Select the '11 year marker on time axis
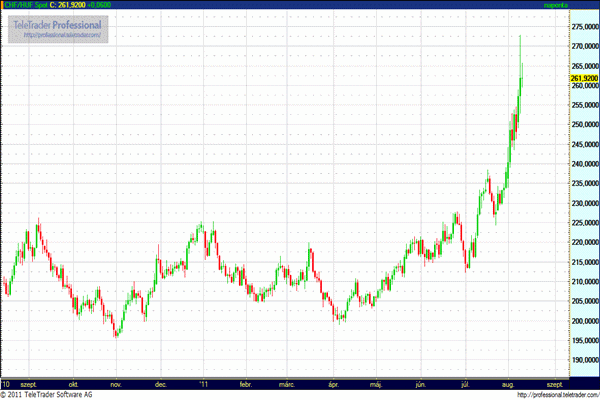600x400 pixels. pyautogui.click(x=204, y=383)
